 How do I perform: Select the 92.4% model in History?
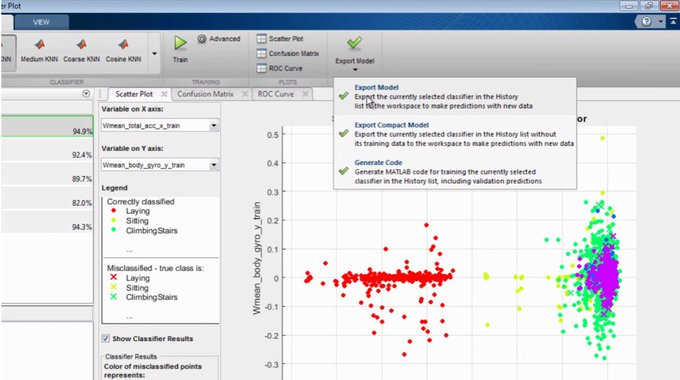point(47,151)
